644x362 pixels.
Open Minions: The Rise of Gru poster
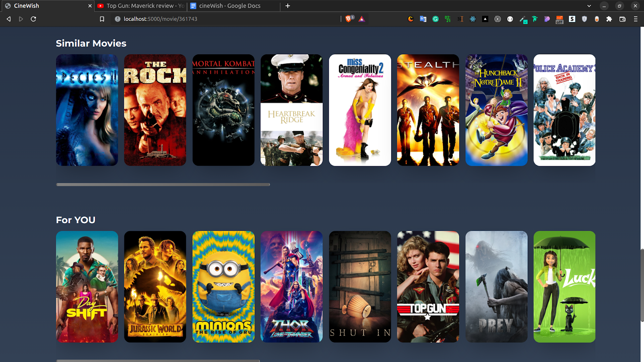(223, 287)
